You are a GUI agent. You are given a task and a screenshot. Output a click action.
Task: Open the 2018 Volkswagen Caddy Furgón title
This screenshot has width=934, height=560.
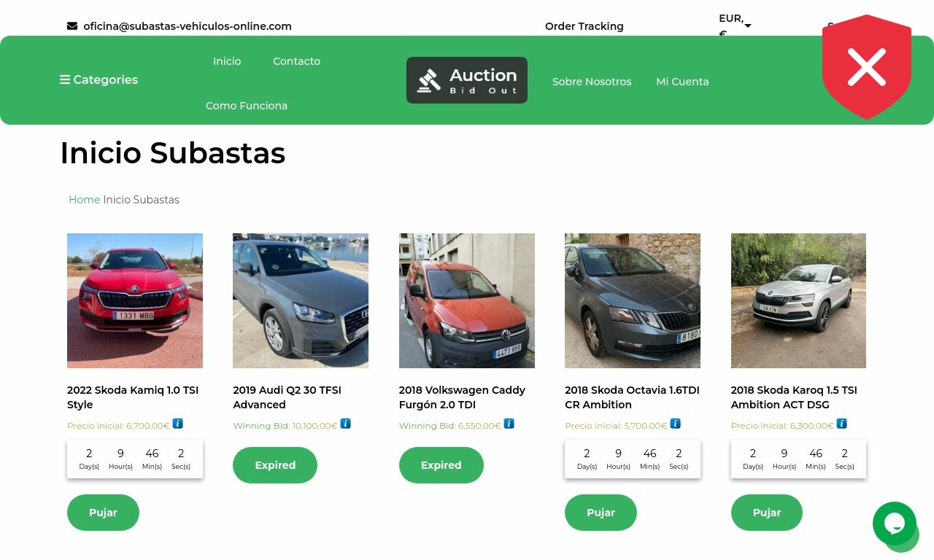pos(462,397)
